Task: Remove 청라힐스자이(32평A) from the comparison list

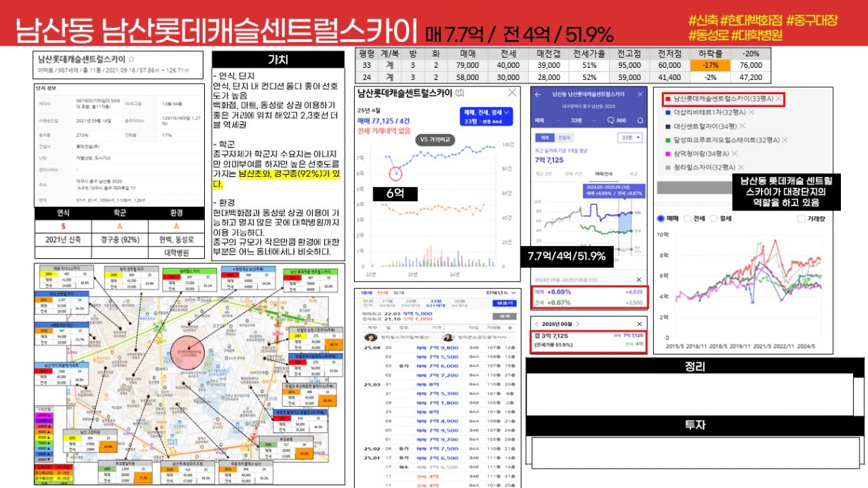Action: (740, 167)
